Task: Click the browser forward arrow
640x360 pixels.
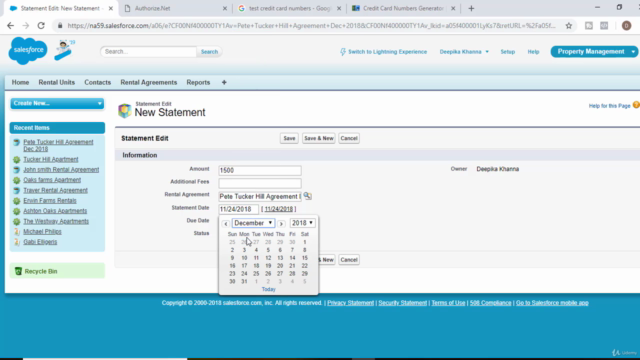Action: point(25,25)
